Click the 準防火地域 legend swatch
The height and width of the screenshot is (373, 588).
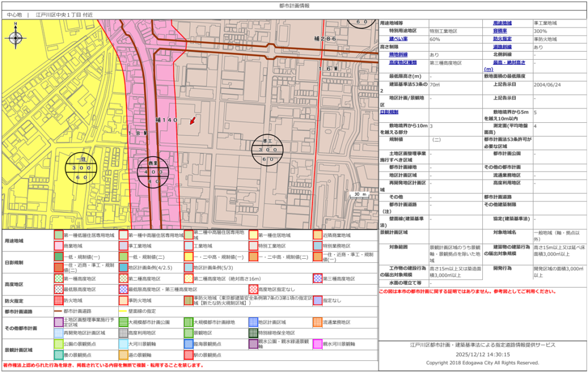click(123, 300)
